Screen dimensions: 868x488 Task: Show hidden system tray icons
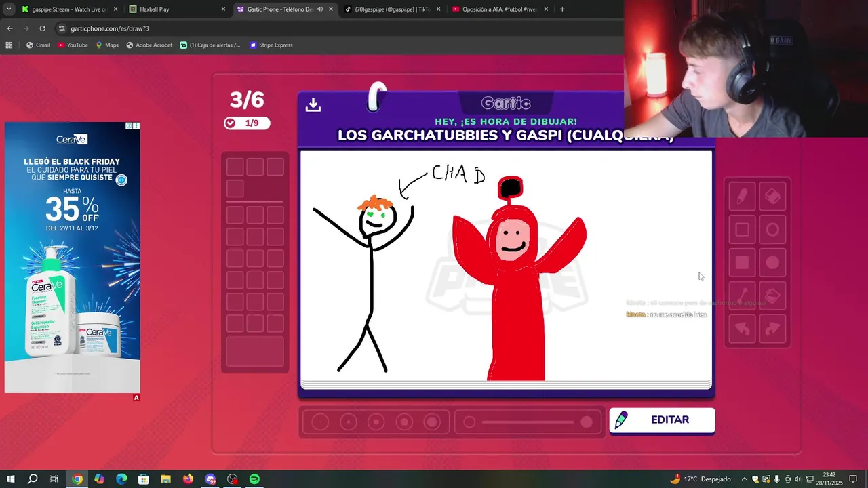745,479
